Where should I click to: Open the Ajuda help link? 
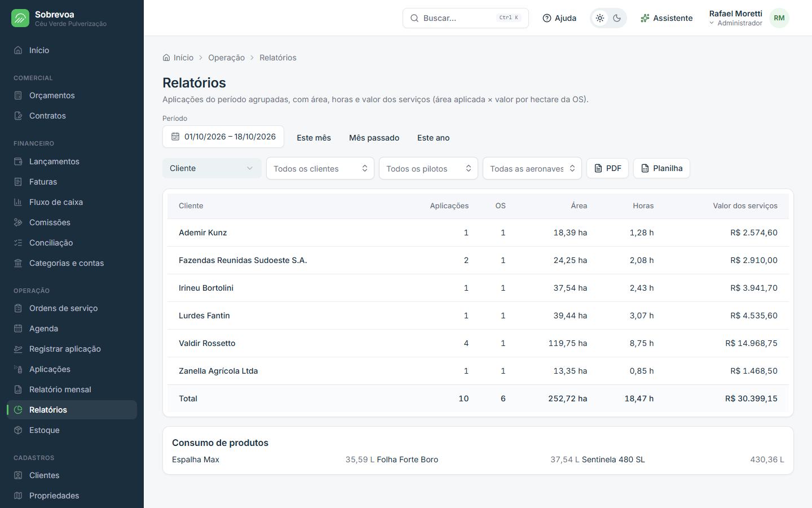(559, 18)
